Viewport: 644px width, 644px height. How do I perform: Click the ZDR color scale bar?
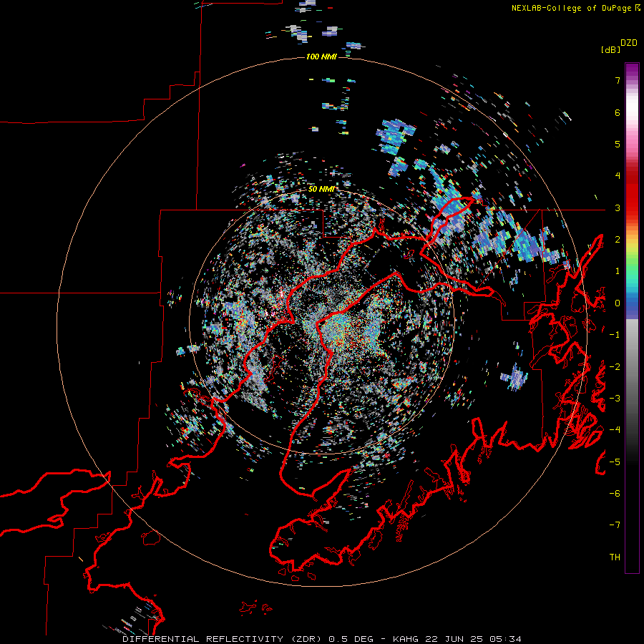point(632,318)
